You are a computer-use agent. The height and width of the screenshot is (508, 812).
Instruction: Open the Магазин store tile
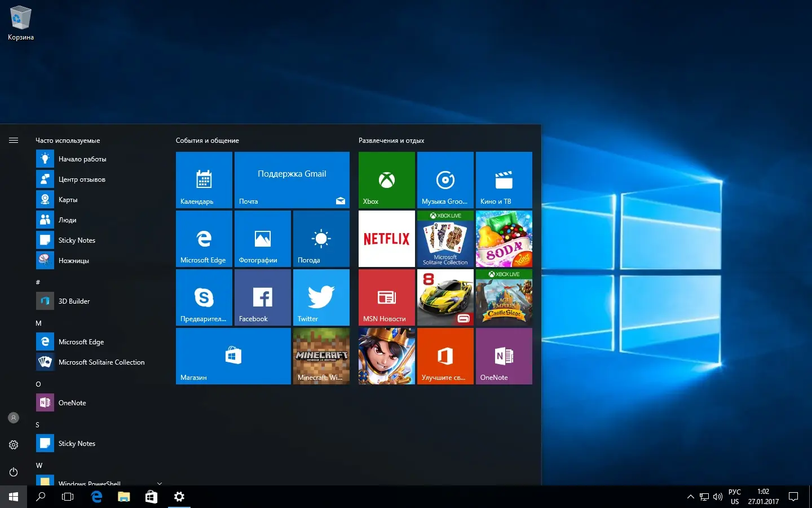click(x=233, y=356)
